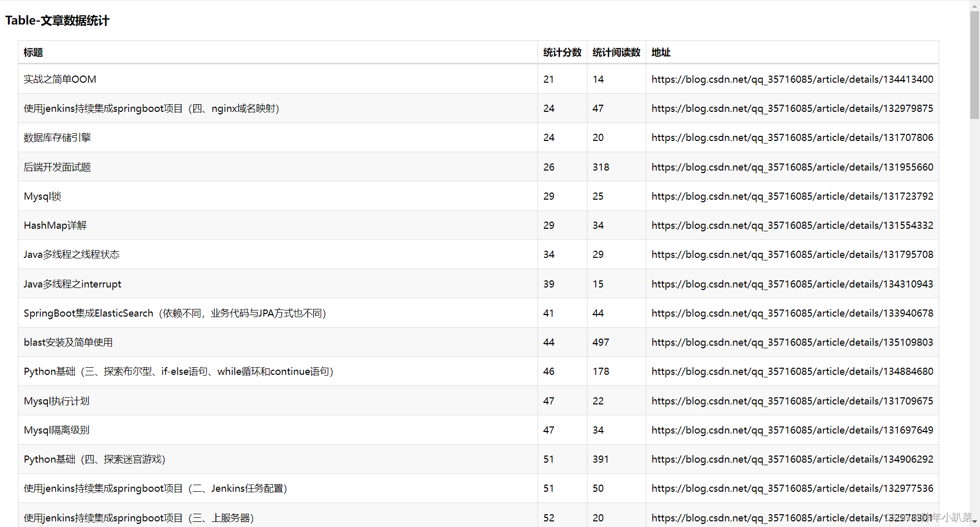Click the 统计阅读数 column header
980x527 pixels.
click(x=616, y=53)
